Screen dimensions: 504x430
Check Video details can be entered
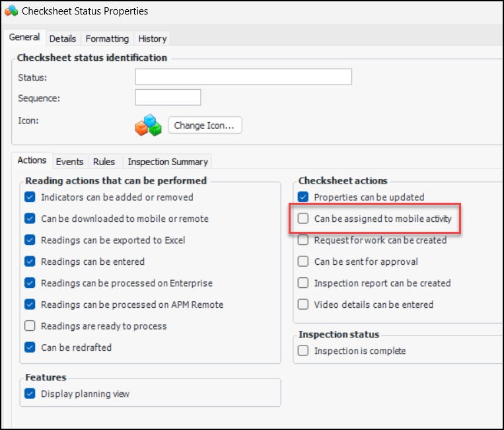(x=303, y=305)
